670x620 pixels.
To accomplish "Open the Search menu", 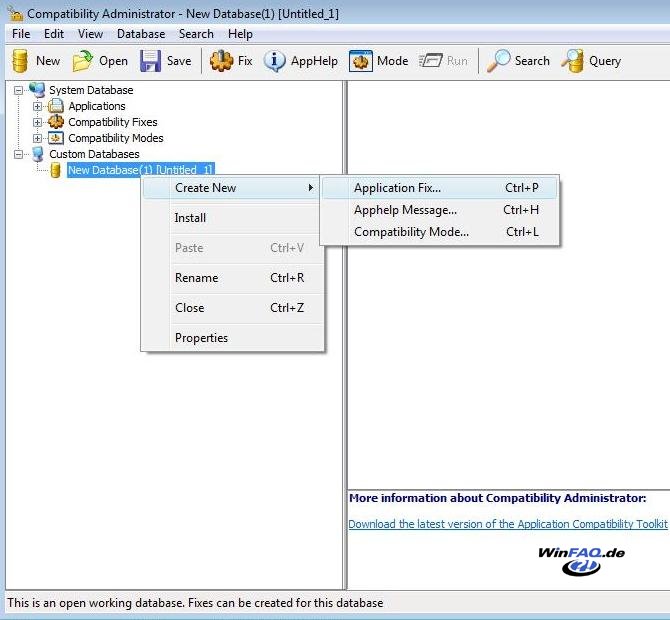I will pos(196,34).
